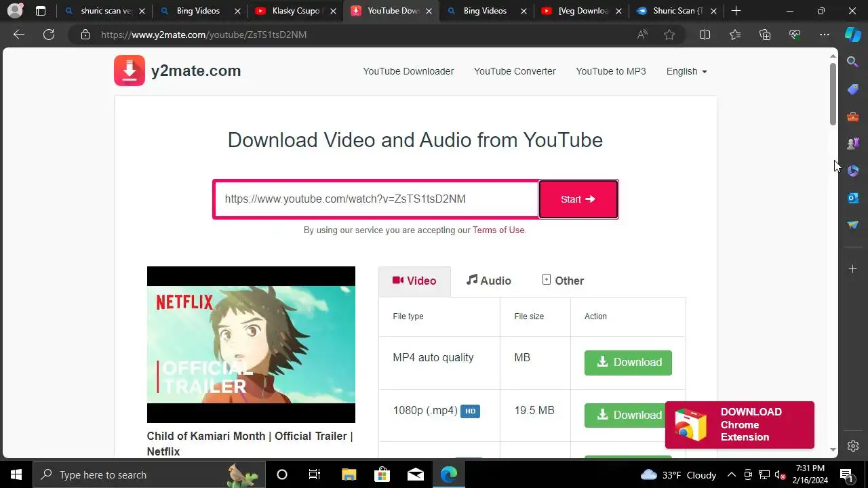The width and height of the screenshot is (868, 488).
Task: Open the Windows Start menu
Action: click(x=16, y=474)
